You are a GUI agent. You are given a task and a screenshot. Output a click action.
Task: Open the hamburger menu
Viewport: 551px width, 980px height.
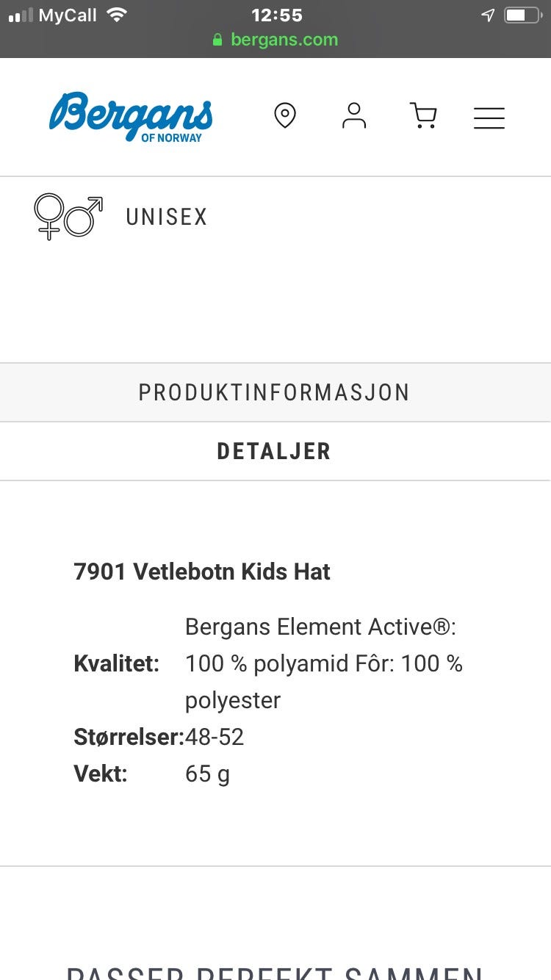point(489,118)
